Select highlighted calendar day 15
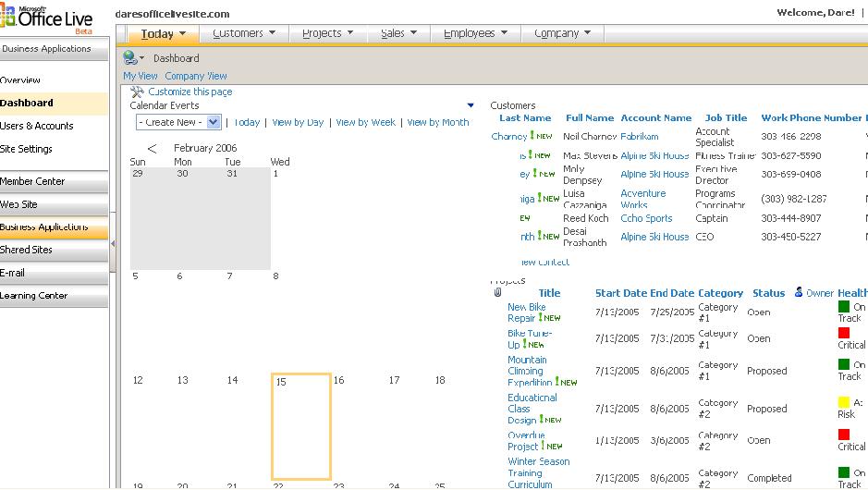Image resolution: width=868 pixels, height=490 pixels. 301,426
